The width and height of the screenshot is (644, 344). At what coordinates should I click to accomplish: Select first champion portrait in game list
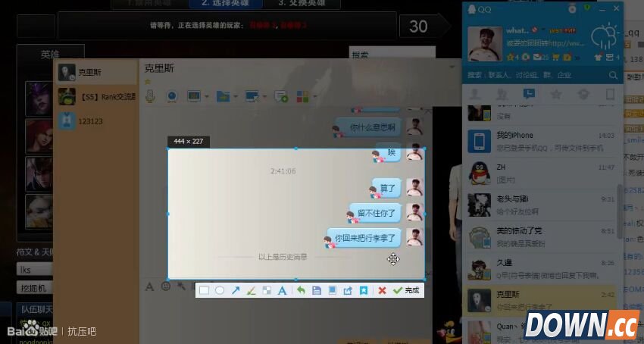(39, 99)
